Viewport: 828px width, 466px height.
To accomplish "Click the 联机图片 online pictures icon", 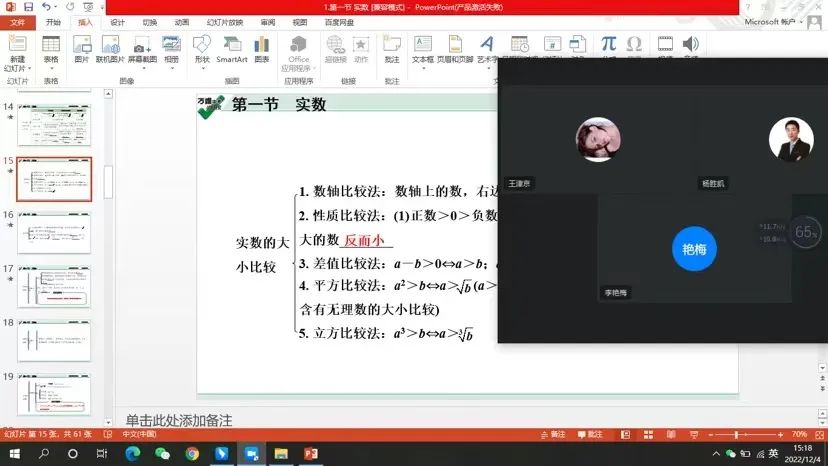I will (x=110, y=48).
